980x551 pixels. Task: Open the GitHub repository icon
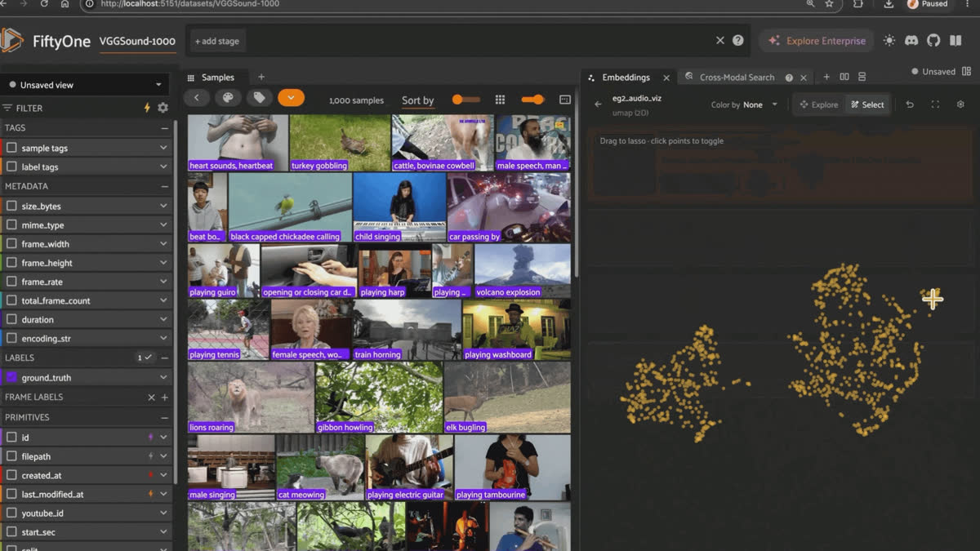point(933,41)
